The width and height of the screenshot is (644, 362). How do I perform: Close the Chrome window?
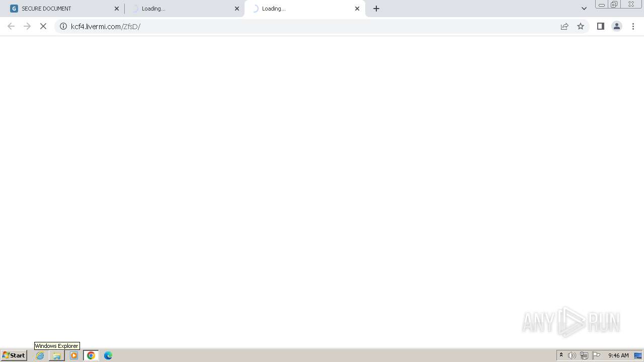pos(631,5)
